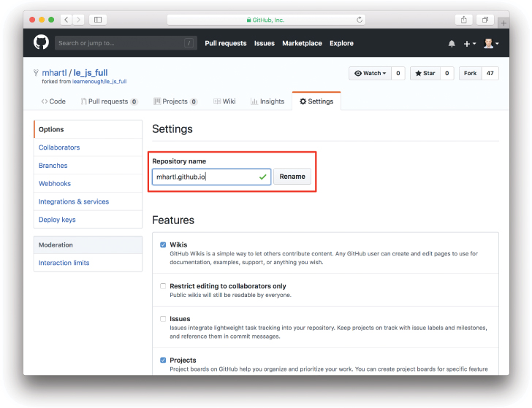
Task: Enable the Issues feature checkbox
Action: coord(163,319)
